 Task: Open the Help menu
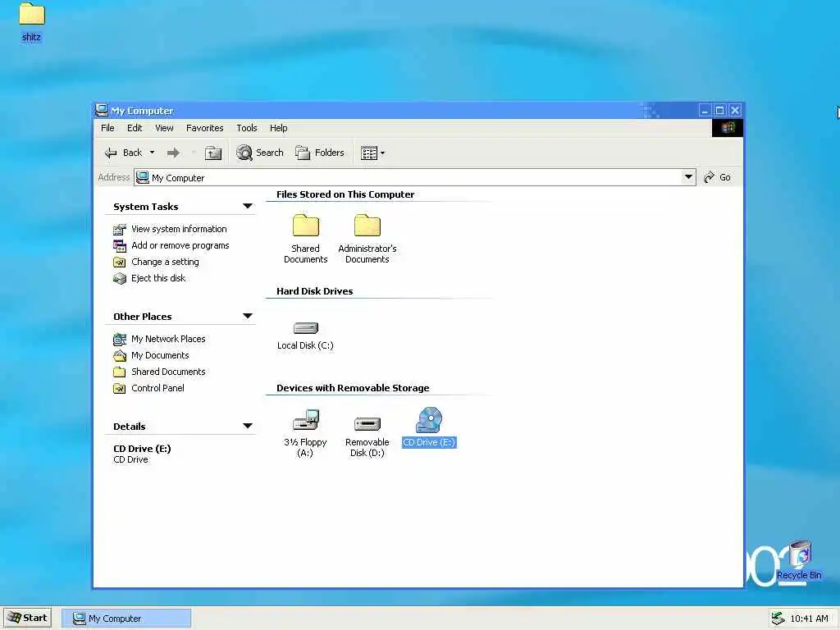(x=278, y=128)
